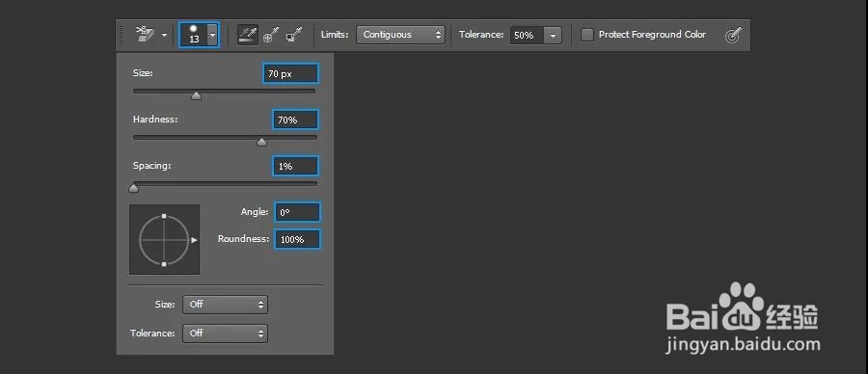This screenshot has width=868, height=374.
Task: Click the angle arrow on brush preview
Action: [194, 240]
